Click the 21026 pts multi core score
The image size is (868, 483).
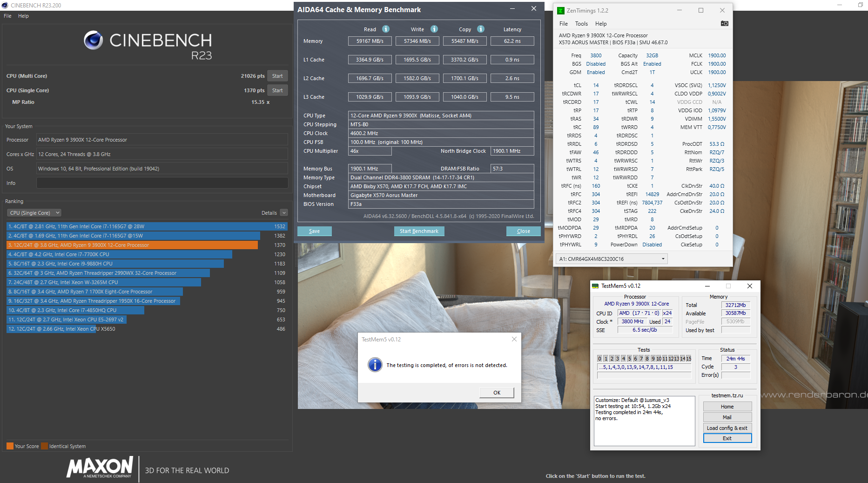point(253,76)
